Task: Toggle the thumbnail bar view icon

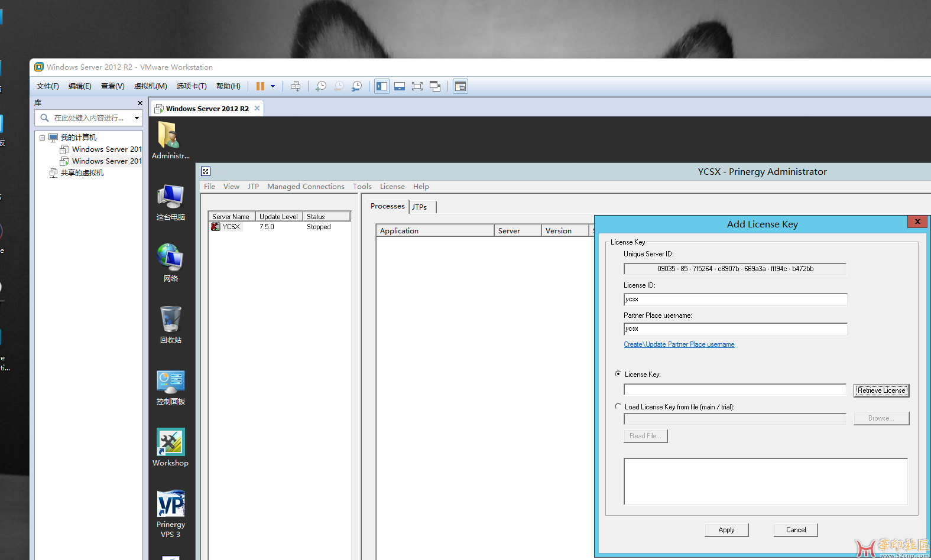Action: [400, 86]
